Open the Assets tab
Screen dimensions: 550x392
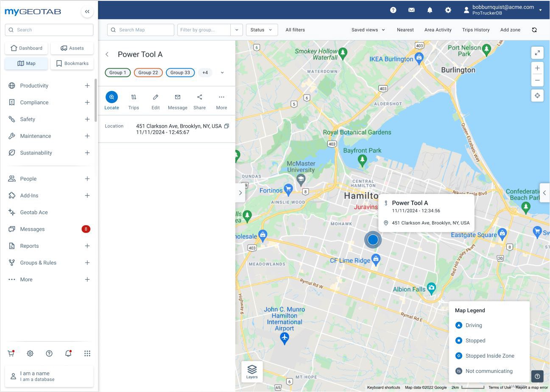pos(72,48)
